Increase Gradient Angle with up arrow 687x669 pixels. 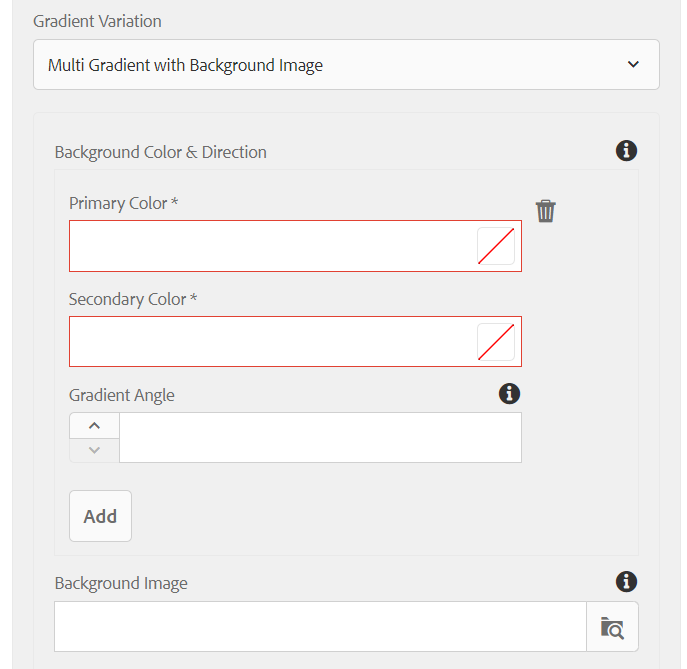[94, 425]
